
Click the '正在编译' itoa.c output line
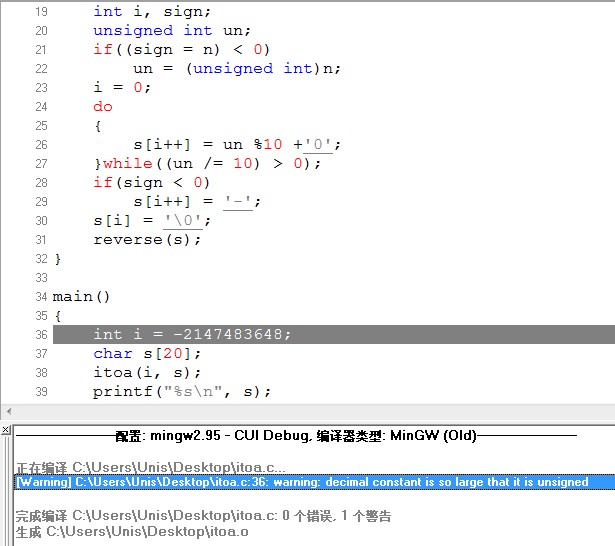[151, 467]
